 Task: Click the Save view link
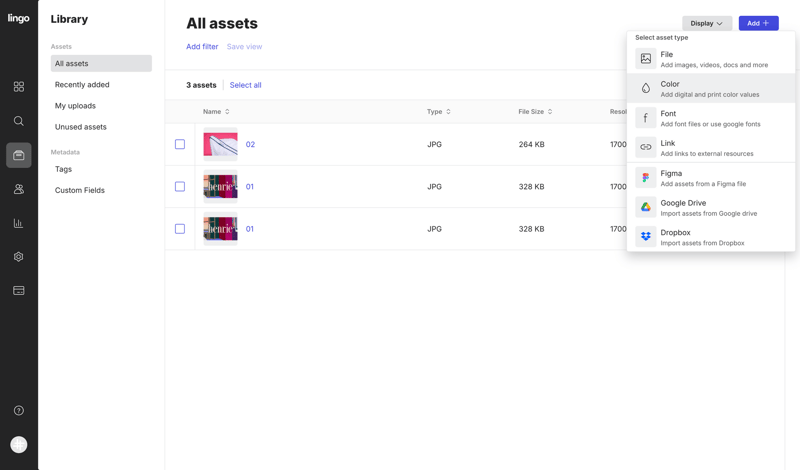pyautogui.click(x=244, y=46)
